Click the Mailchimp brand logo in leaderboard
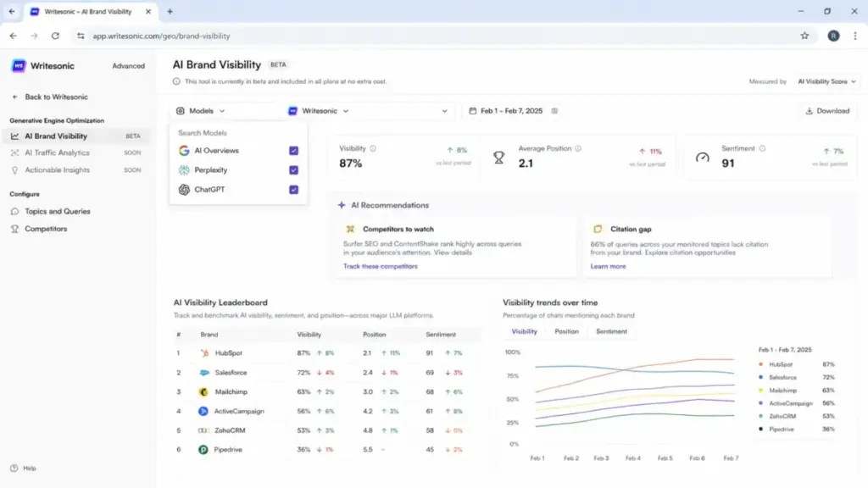This screenshot has width=868, height=488. [203, 391]
